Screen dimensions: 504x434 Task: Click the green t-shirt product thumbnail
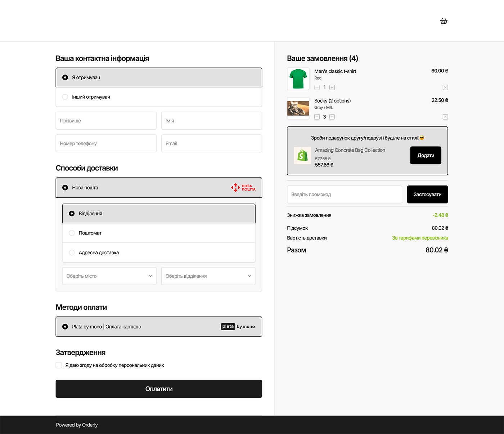click(298, 79)
